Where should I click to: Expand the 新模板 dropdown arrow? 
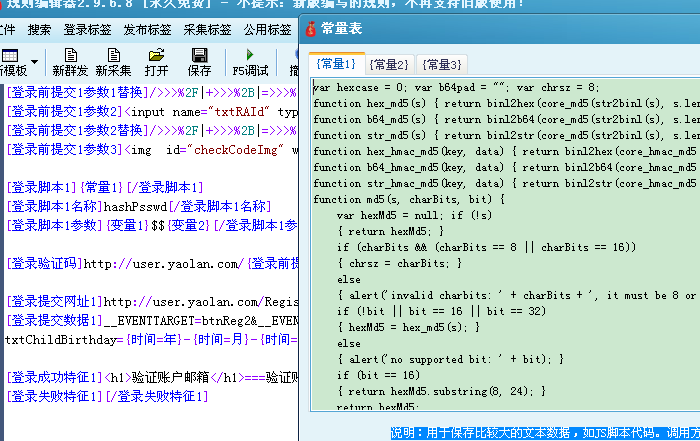click(34, 62)
